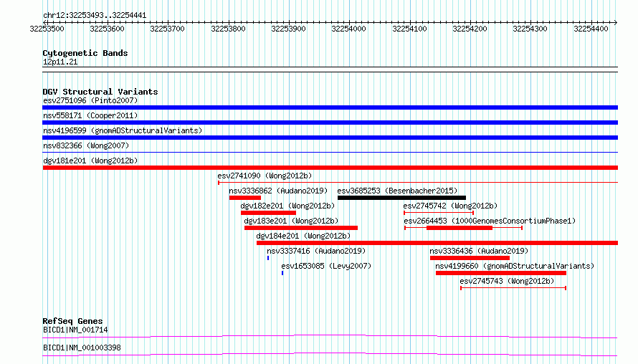Select the nsv832366 (Wong2007) label
Viewport: 638px width, 364px height.
[86, 145]
